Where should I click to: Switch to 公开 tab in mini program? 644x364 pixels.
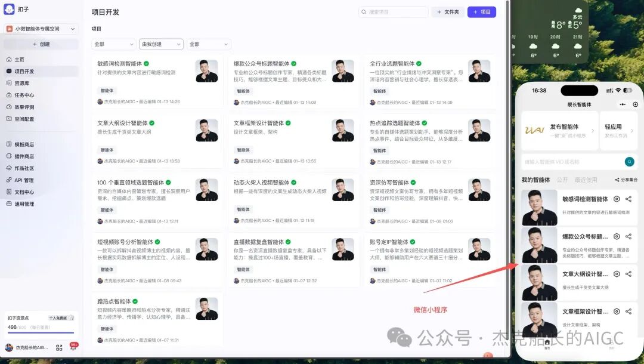tap(562, 180)
